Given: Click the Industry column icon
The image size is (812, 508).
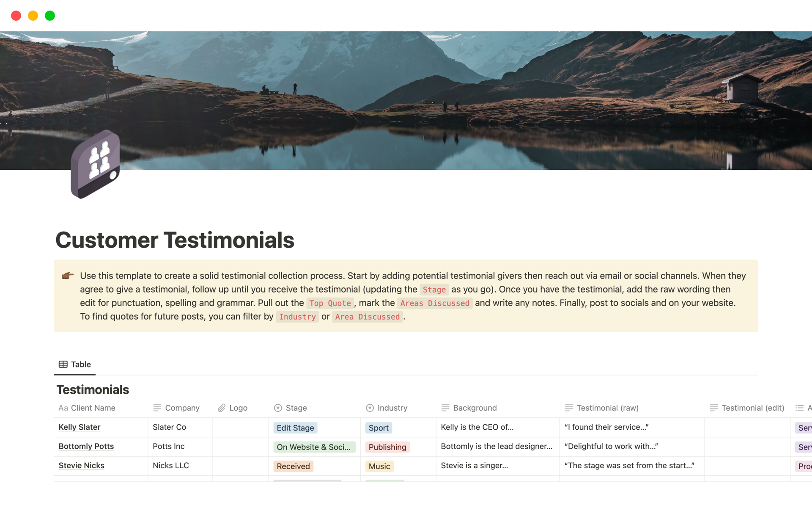Looking at the screenshot, I should click(x=370, y=408).
